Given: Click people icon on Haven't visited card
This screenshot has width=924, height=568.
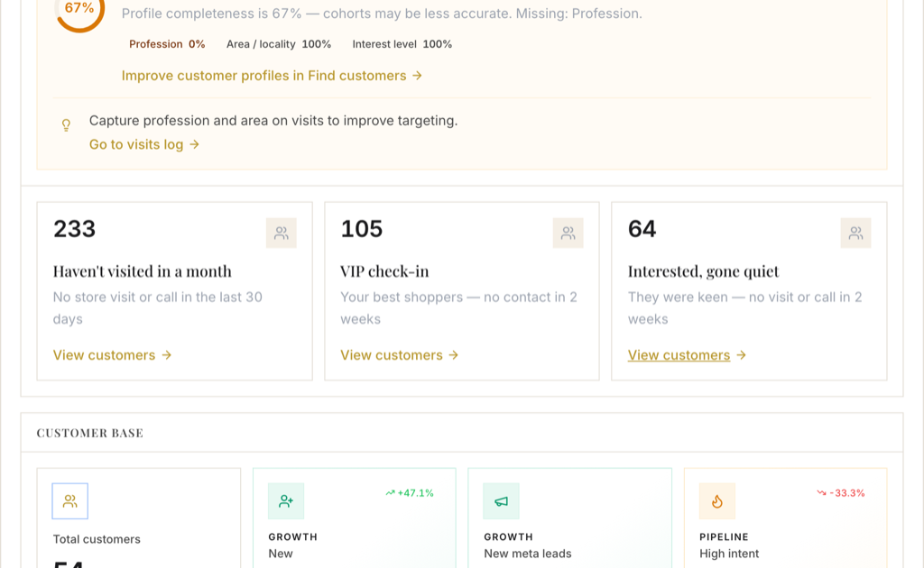Looking at the screenshot, I should pyautogui.click(x=282, y=234).
